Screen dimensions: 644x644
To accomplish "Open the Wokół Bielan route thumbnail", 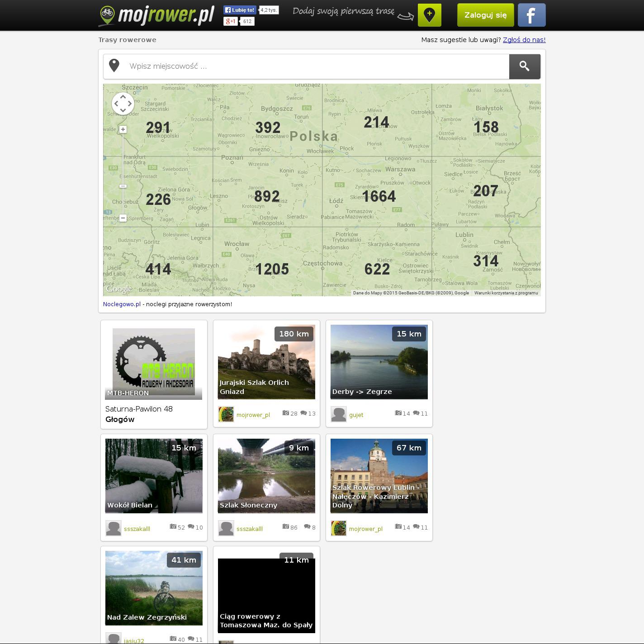I will pyautogui.click(x=154, y=476).
